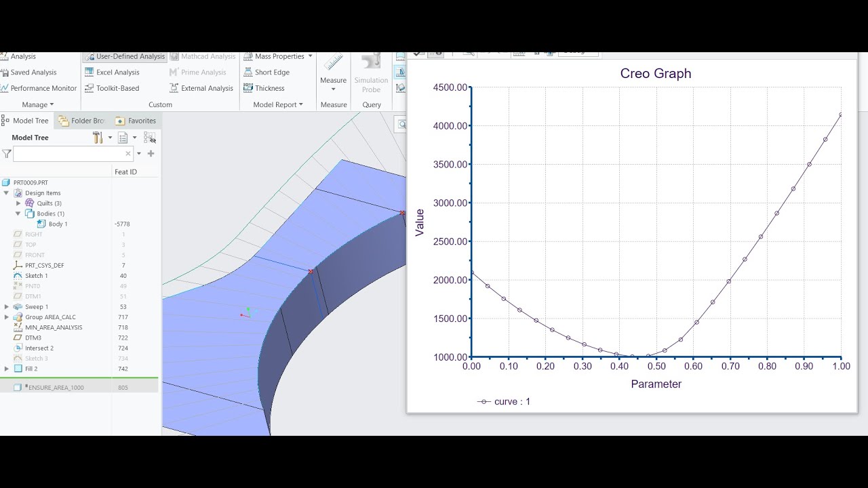Click Feat ID column header

[125, 172]
